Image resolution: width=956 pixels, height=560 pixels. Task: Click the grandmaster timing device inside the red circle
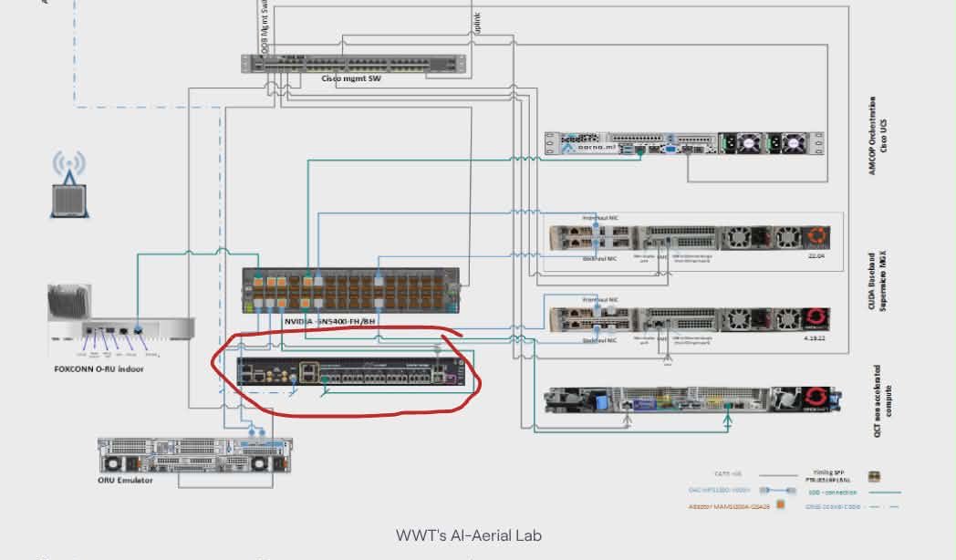(x=350, y=371)
